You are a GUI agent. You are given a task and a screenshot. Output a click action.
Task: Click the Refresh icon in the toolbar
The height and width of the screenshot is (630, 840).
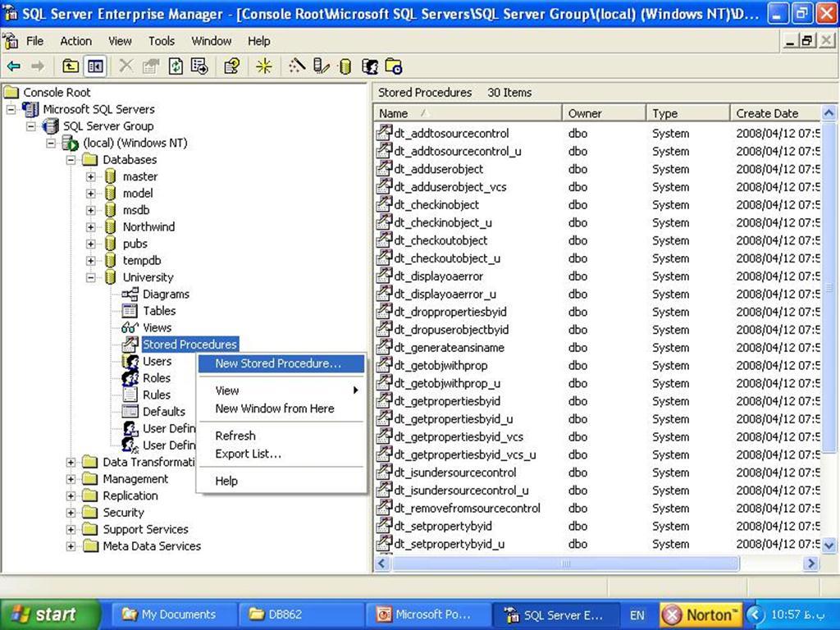tap(176, 66)
